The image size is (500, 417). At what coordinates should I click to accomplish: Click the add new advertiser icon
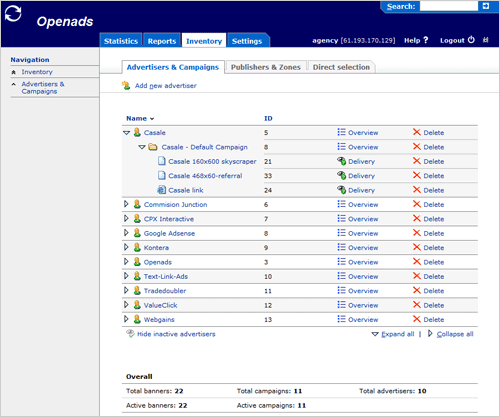(126, 85)
